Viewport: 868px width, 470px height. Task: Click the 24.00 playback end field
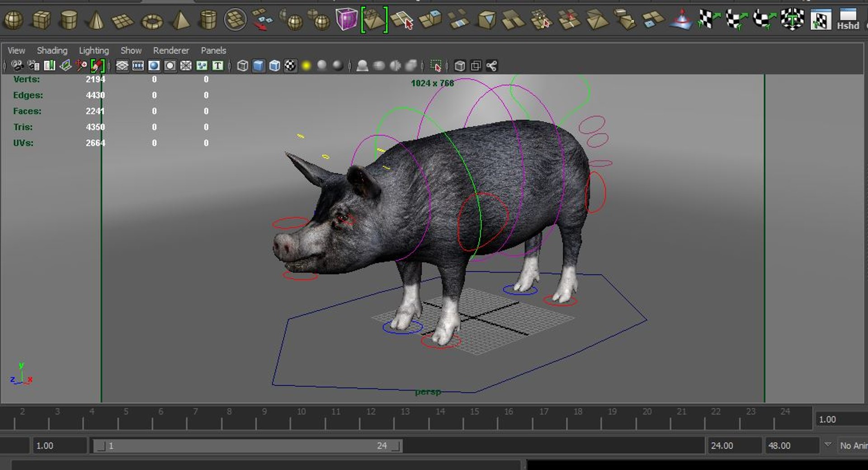734,446
